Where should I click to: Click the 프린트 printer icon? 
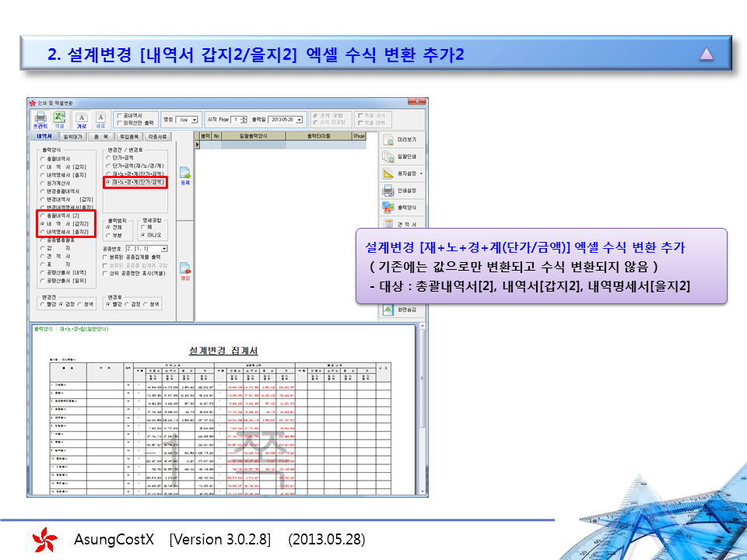coord(40,119)
